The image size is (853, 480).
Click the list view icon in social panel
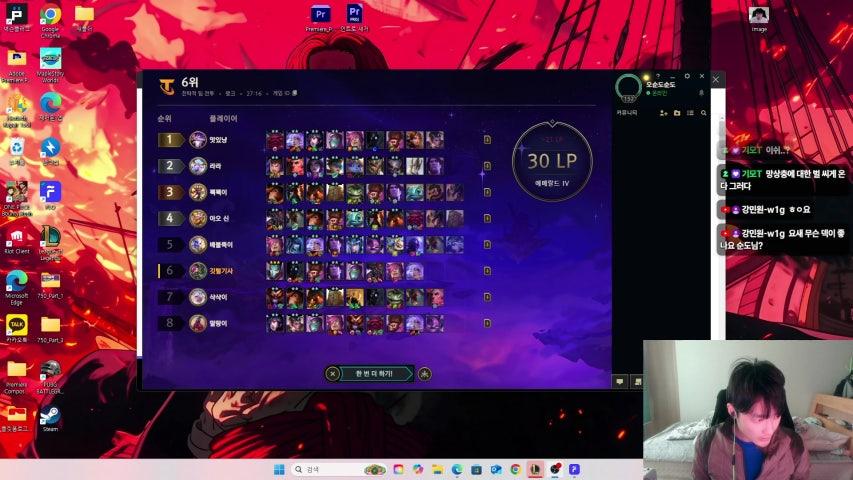coord(690,113)
